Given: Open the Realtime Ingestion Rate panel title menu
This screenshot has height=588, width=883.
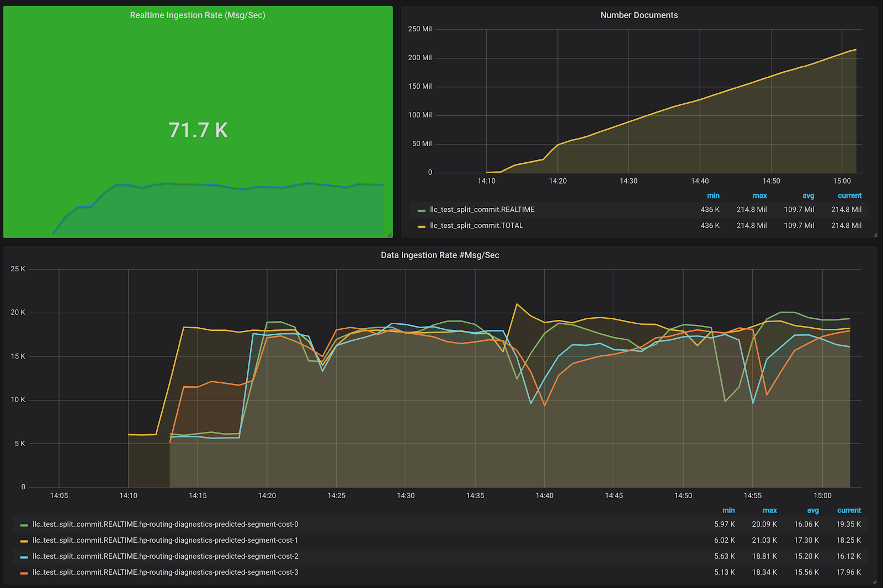Looking at the screenshot, I should (198, 15).
